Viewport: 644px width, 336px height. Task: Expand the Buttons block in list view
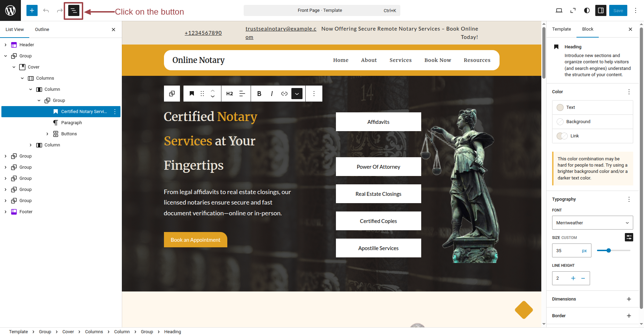(47, 134)
